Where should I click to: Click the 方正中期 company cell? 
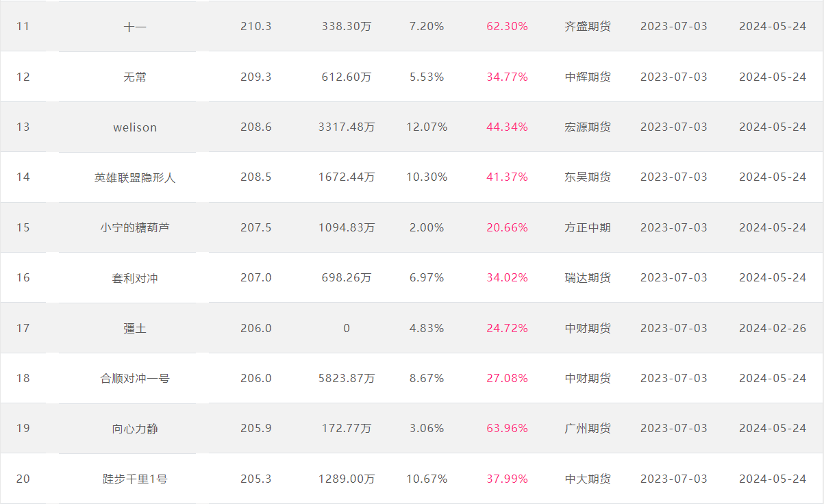[x=588, y=227]
